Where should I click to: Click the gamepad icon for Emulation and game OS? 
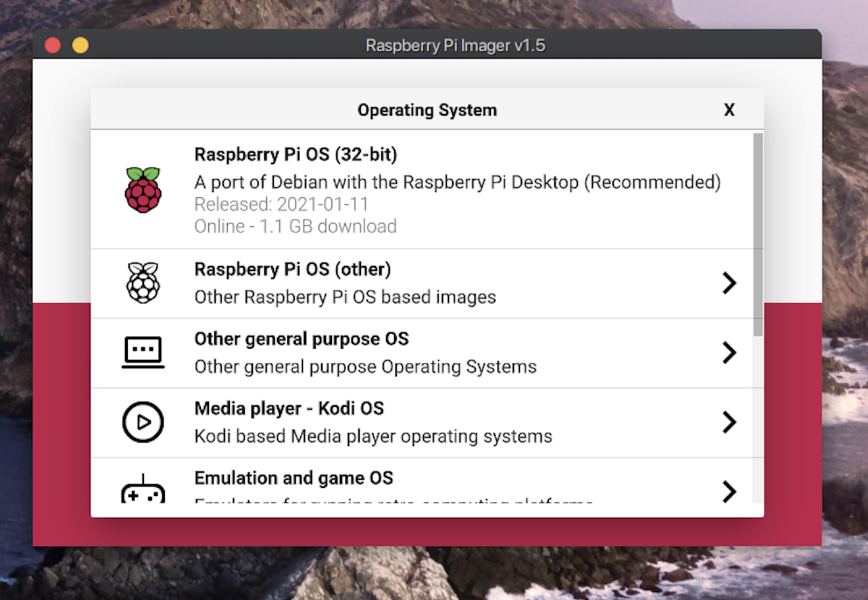click(x=143, y=489)
